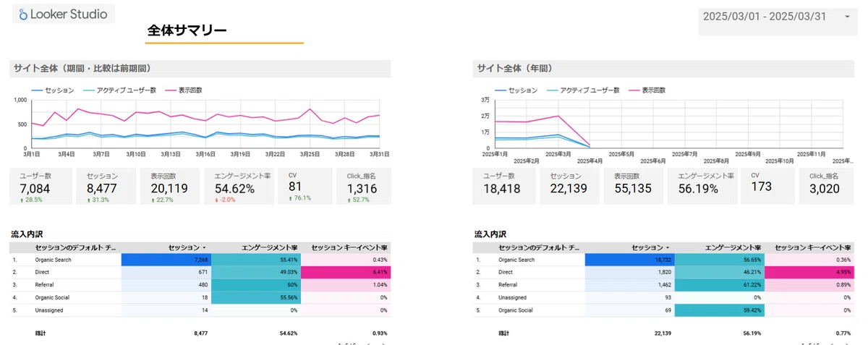This screenshot has width=868, height=345.
Task: Click the 1.04% key event rate cell
Action: (345, 285)
